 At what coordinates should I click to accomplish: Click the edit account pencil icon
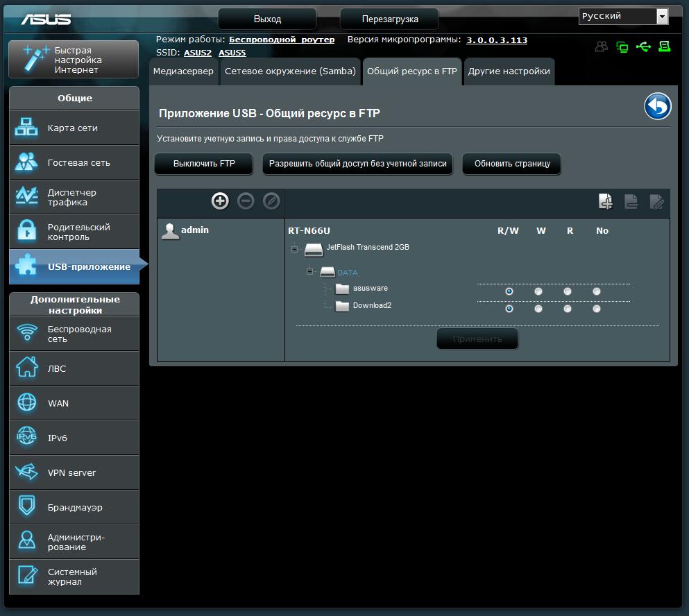[x=271, y=201]
